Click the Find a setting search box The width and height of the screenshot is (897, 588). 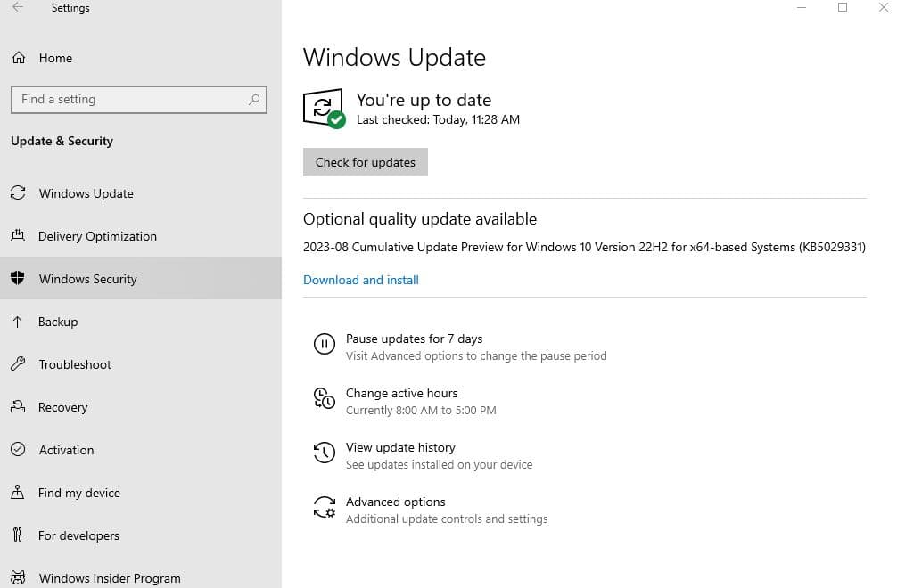click(x=139, y=100)
